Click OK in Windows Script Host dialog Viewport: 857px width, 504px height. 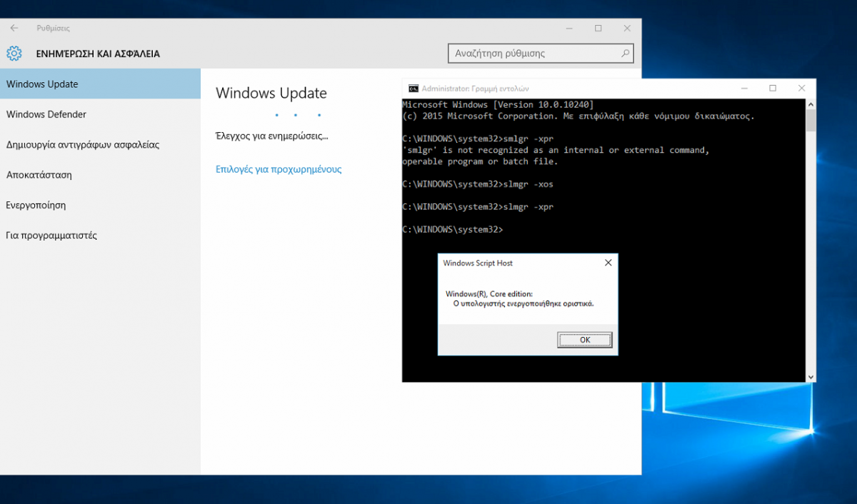tap(585, 340)
